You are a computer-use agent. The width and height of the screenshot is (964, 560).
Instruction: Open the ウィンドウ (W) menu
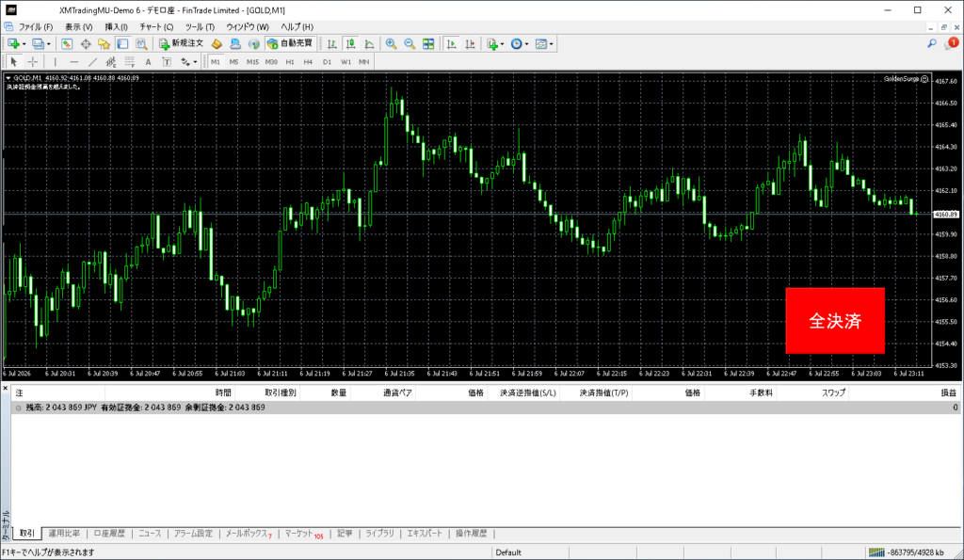coord(248,27)
